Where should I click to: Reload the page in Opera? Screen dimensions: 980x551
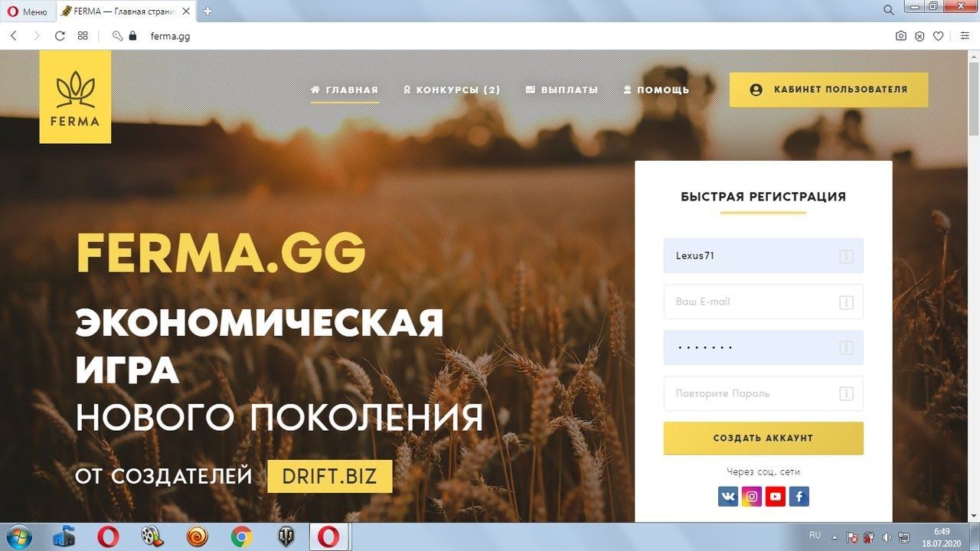pyautogui.click(x=60, y=36)
